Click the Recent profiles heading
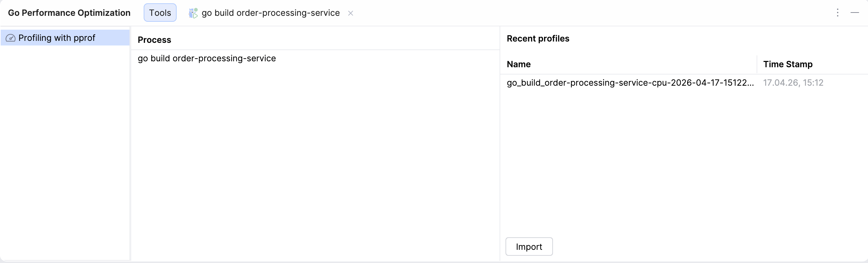This screenshot has height=263, width=868. [x=538, y=39]
